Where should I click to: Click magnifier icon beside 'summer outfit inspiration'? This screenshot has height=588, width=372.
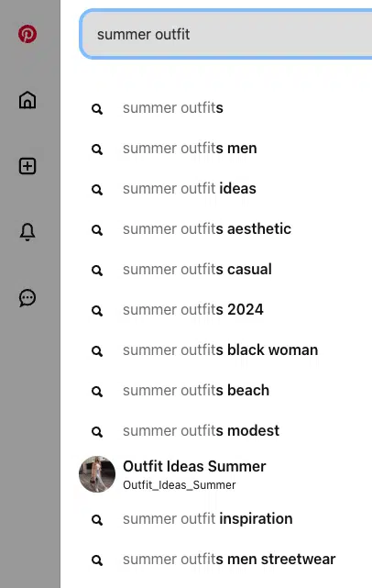(x=97, y=520)
